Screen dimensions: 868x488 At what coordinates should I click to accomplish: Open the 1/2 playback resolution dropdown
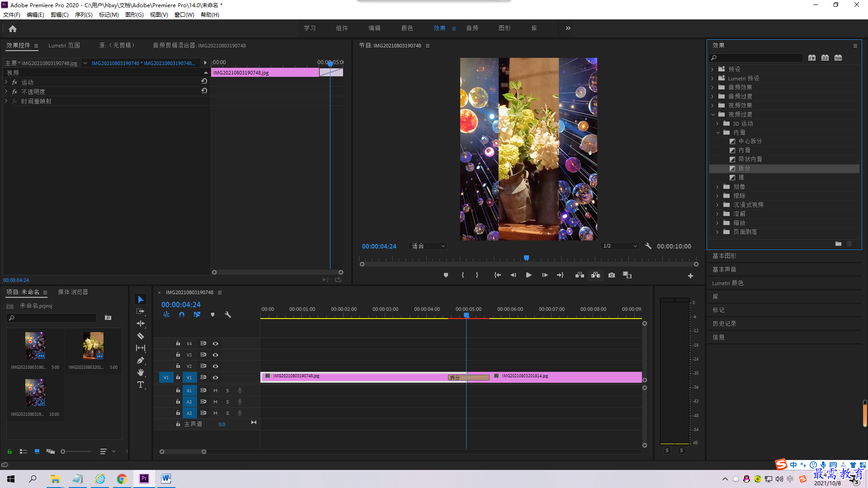click(620, 246)
